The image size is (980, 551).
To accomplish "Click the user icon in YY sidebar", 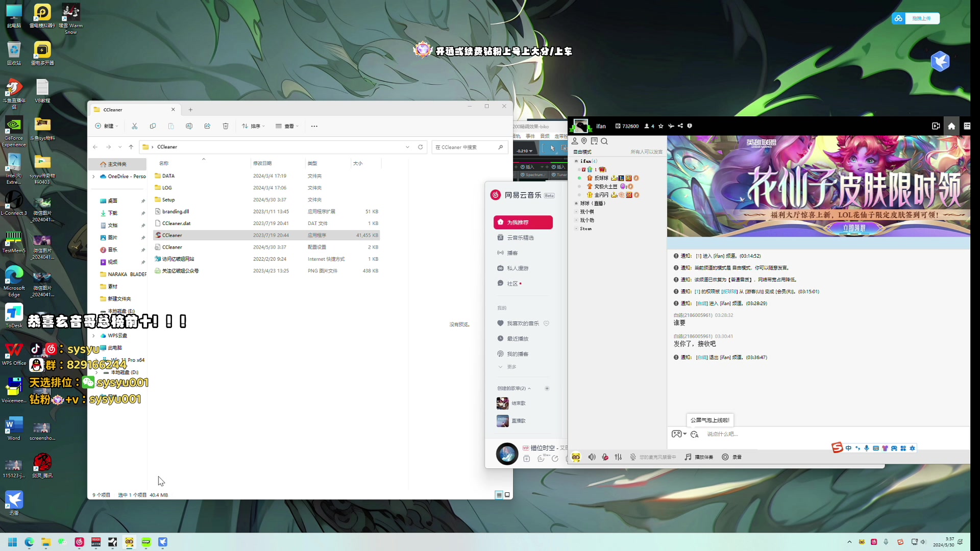I will point(575,141).
